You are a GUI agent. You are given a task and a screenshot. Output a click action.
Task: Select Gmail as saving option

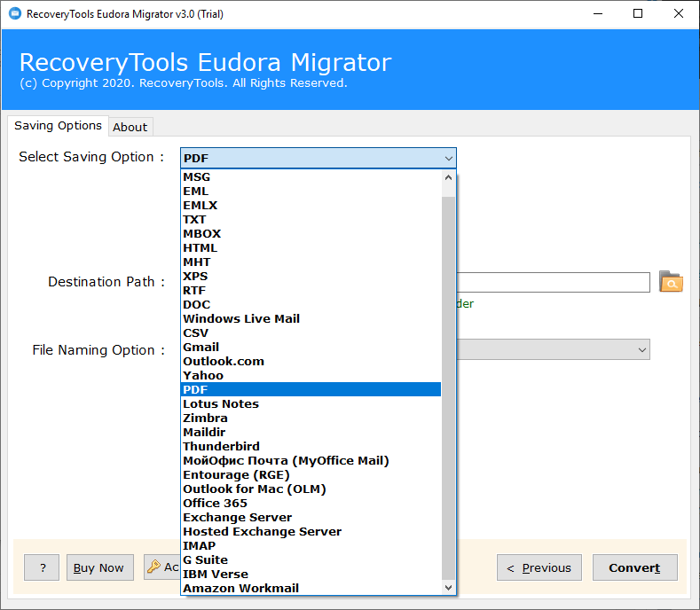coord(311,348)
